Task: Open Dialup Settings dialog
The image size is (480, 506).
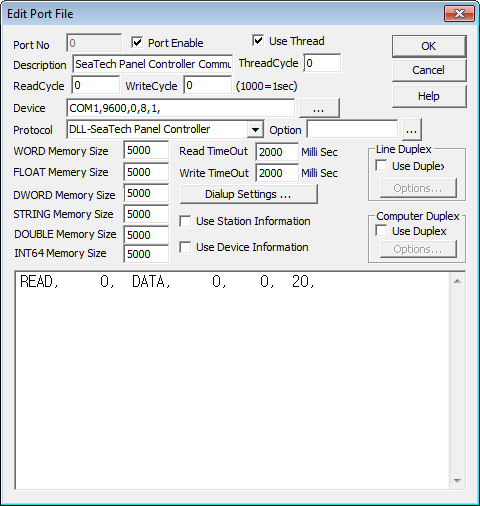Action: [248, 194]
